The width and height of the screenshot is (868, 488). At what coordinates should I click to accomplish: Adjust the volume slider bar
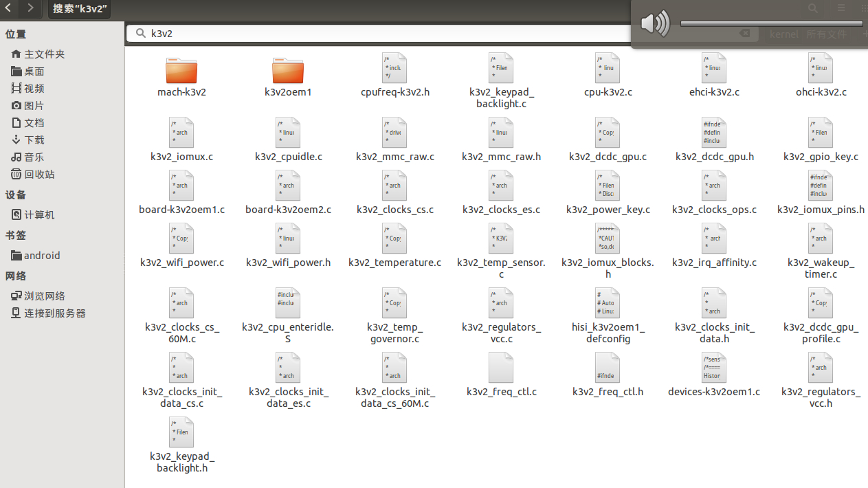(x=771, y=23)
